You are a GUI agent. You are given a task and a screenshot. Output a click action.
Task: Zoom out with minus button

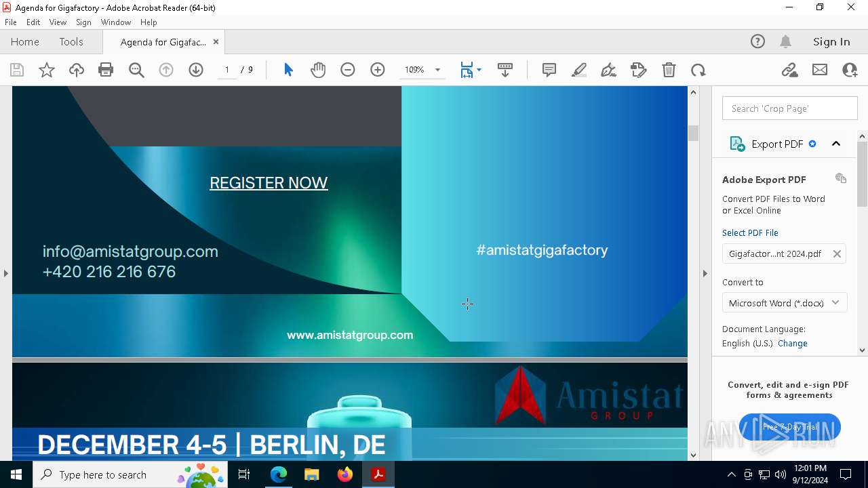[x=348, y=70]
